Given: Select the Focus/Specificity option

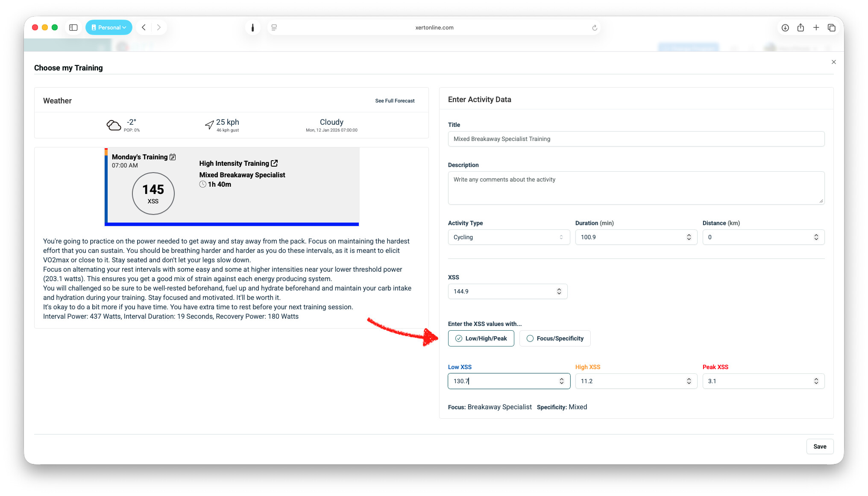Looking at the screenshot, I should (554, 338).
